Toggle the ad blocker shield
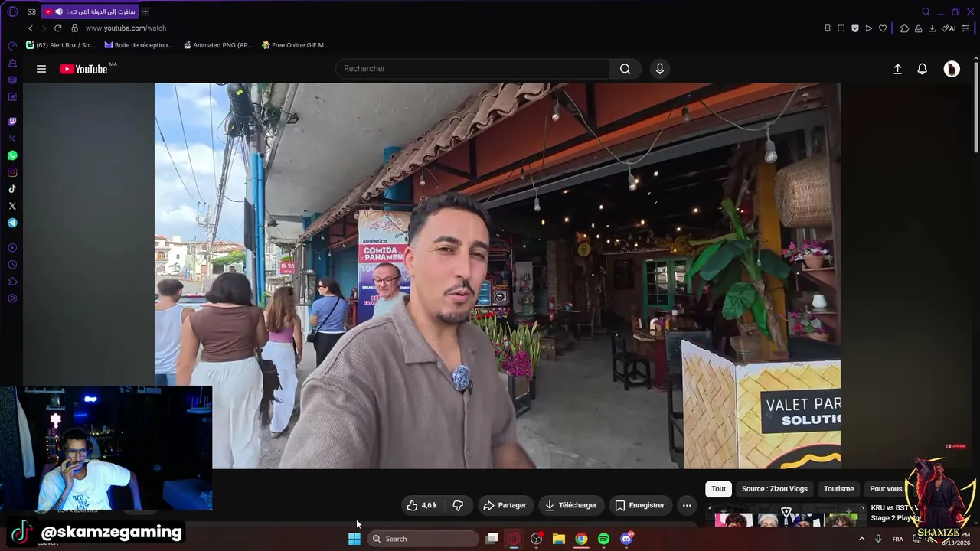The height and width of the screenshot is (551, 980). [855, 28]
